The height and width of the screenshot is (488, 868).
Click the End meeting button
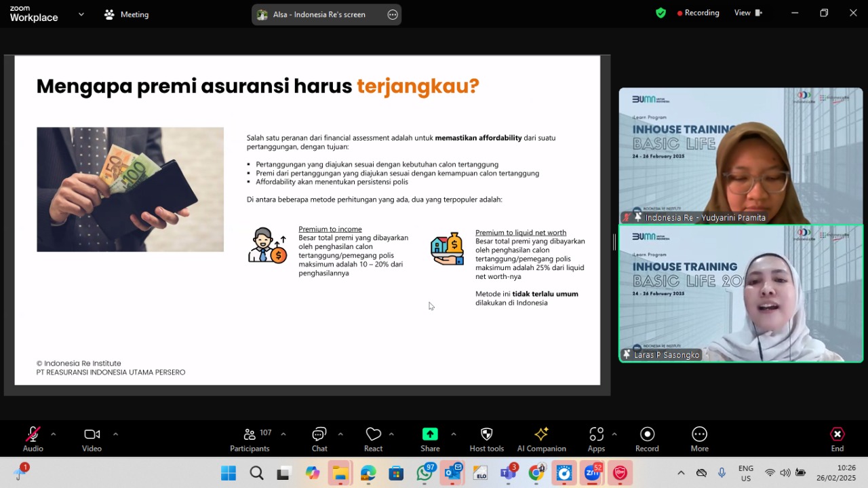pyautogui.click(x=837, y=439)
